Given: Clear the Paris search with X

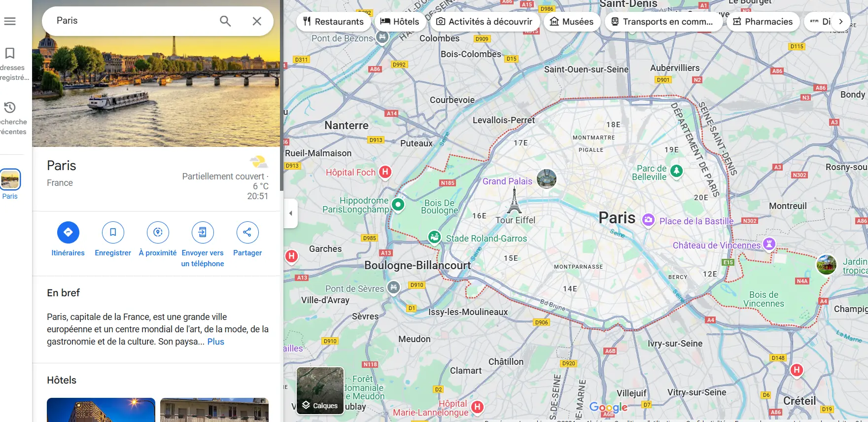Looking at the screenshot, I should coord(257,21).
